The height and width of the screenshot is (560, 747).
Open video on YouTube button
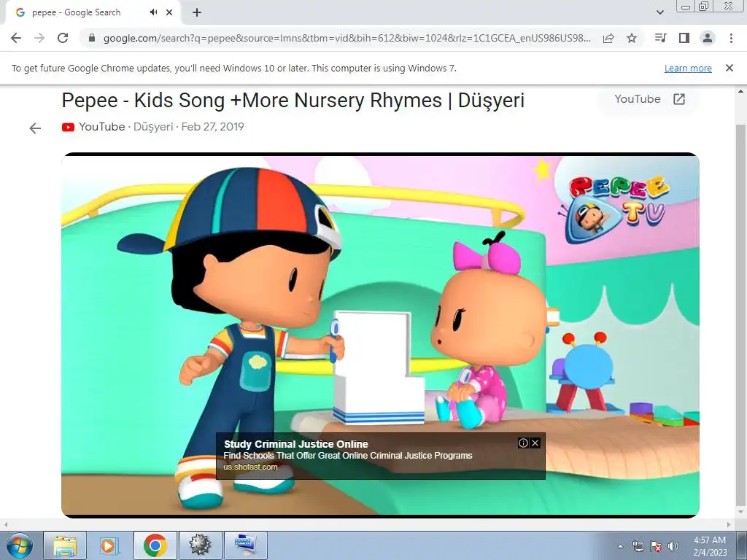click(649, 99)
